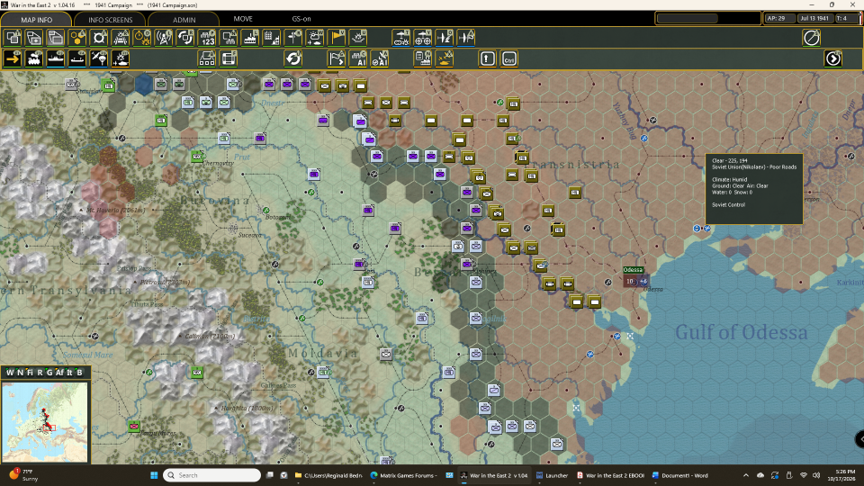Toggle the B filter on minimap bar
Viewport: 864px width, 486px height.
pos(79,372)
